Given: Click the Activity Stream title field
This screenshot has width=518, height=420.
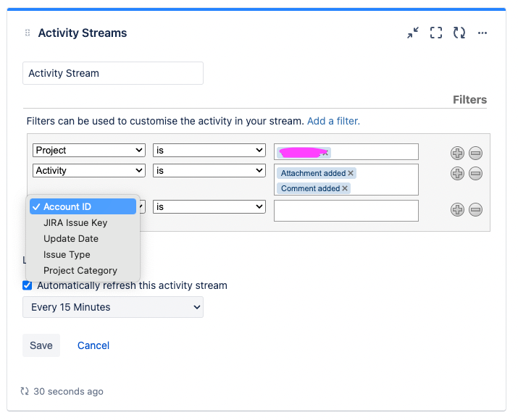Looking at the screenshot, I should (x=113, y=73).
